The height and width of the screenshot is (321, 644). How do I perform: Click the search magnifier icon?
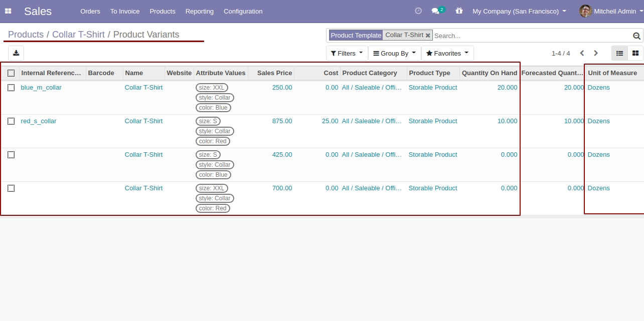pos(636,36)
